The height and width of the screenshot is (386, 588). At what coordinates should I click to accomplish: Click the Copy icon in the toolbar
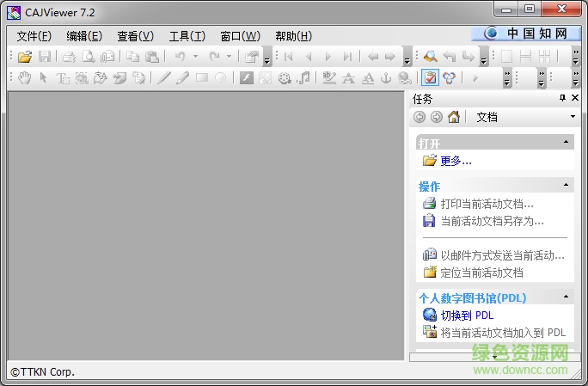[132, 57]
